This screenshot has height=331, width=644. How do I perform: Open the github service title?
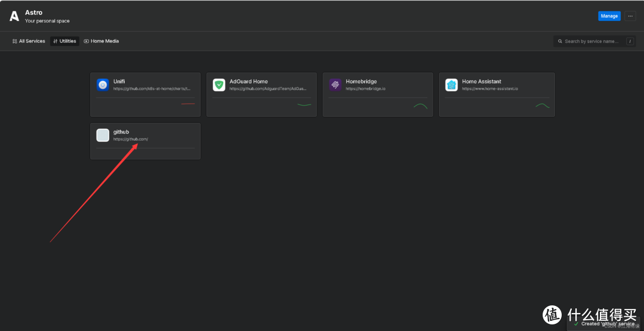121,132
